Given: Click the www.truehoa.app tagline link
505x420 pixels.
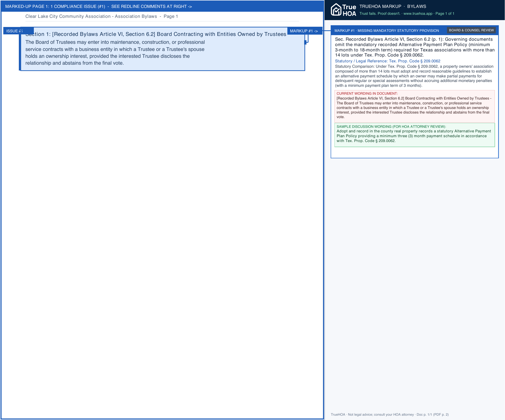Looking at the screenshot, I should point(418,13).
